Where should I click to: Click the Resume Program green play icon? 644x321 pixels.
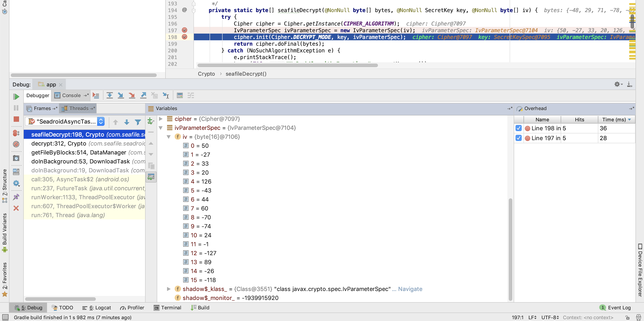pyautogui.click(x=16, y=96)
